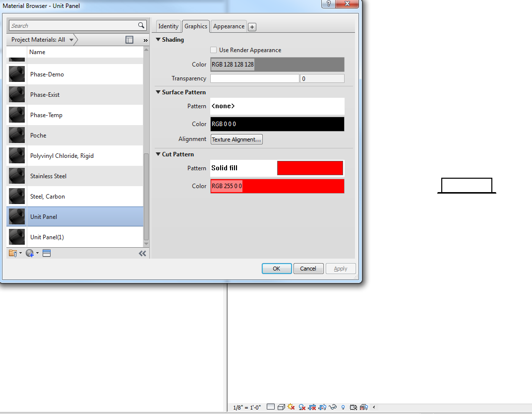Open the Cut Pattern Solid fill selector
Viewport: 532px width, 414px height.
click(277, 168)
